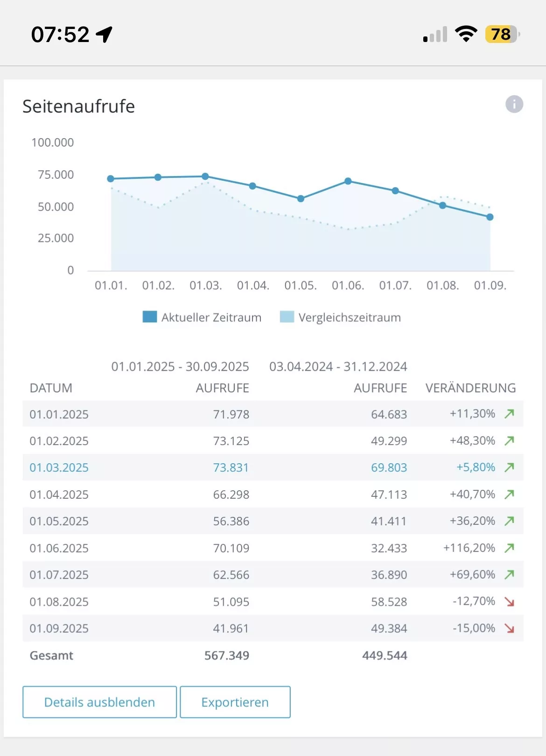Click the red down arrow next to -15,00%
The height and width of the screenshot is (756, 546).
(x=509, y=629)
